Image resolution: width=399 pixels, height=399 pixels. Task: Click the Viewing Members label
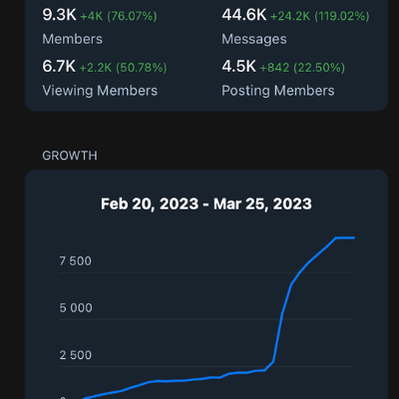pos(100,91)
